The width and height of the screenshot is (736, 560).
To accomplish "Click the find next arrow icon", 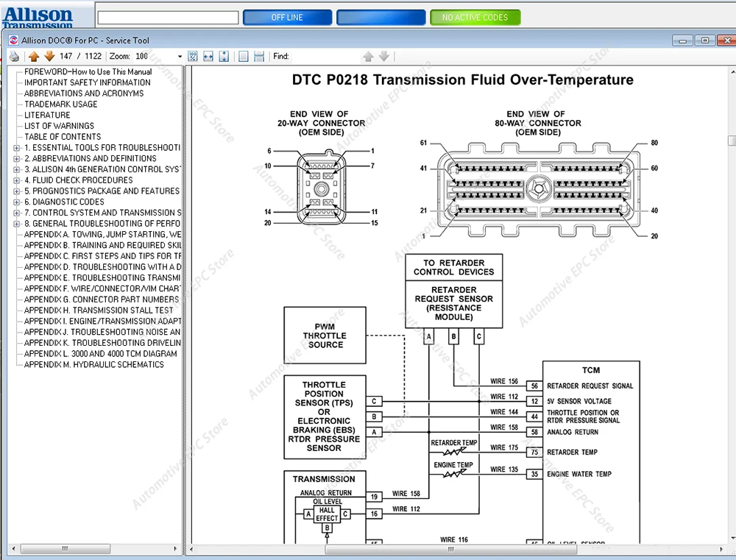I will point(383,56).
